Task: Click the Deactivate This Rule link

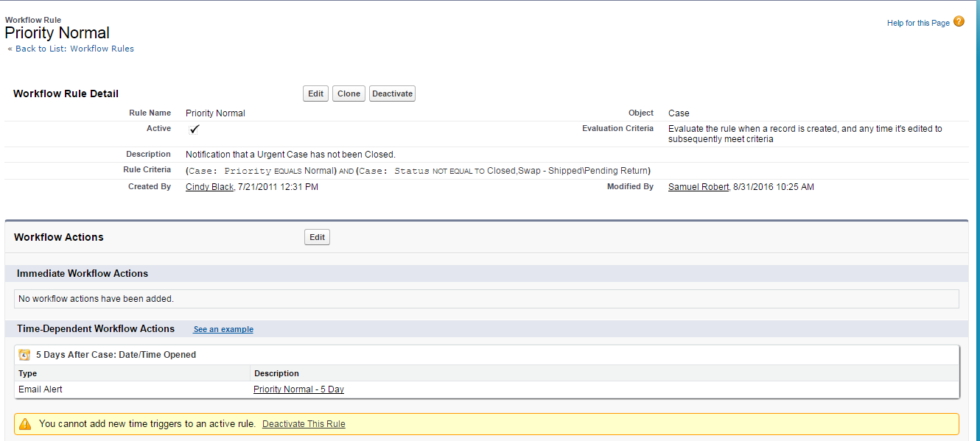Action: (304, 424)
